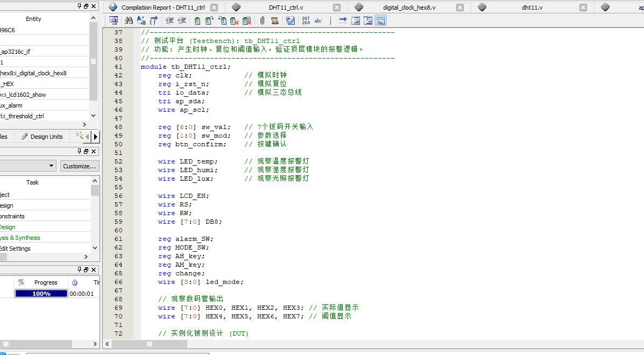Click the 100% compilation progress bar
Viewport: 644px width, 355px height.
[x=41, y=294]
